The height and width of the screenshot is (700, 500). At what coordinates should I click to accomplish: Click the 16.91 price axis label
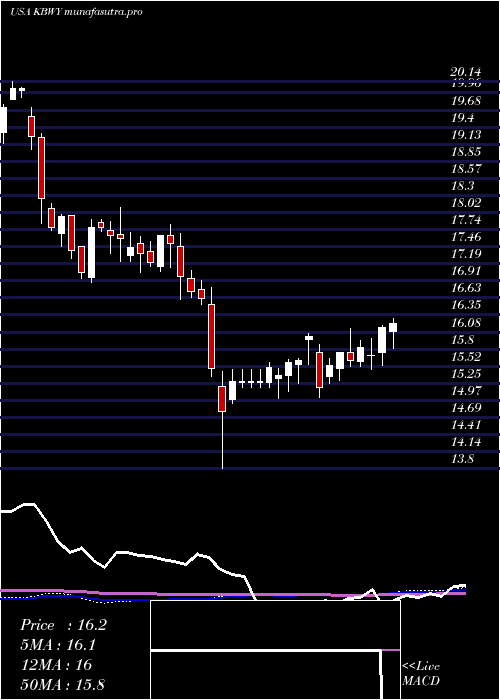pos(466,271)
